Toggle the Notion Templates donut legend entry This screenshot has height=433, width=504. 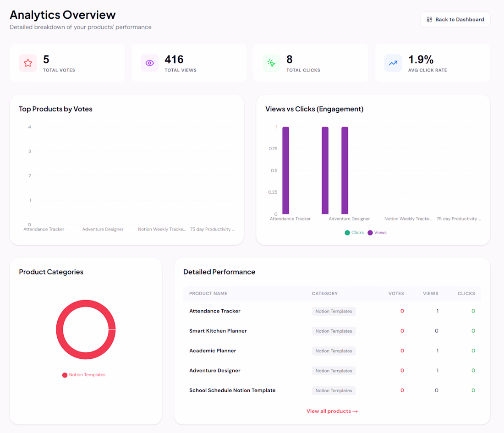click(x=84, y=375)
